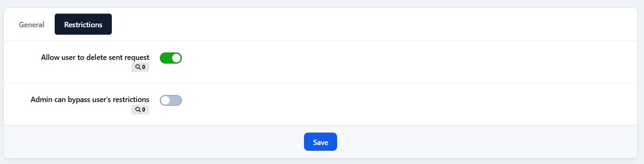Turn on the gray admin bypass switch
This screenshot has height=164, width=644.
(x=171, y=100)
